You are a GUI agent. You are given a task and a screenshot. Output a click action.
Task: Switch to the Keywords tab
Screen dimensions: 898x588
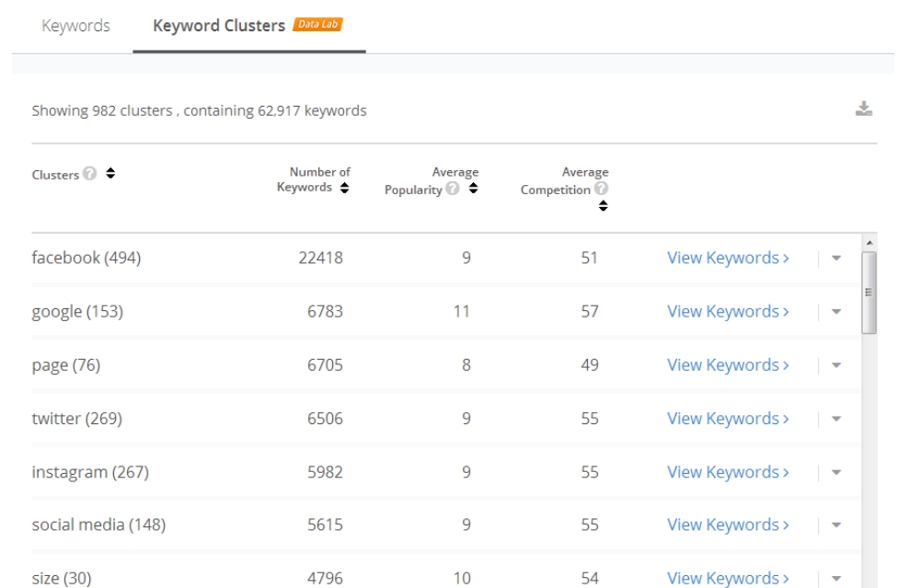point(75,26)
